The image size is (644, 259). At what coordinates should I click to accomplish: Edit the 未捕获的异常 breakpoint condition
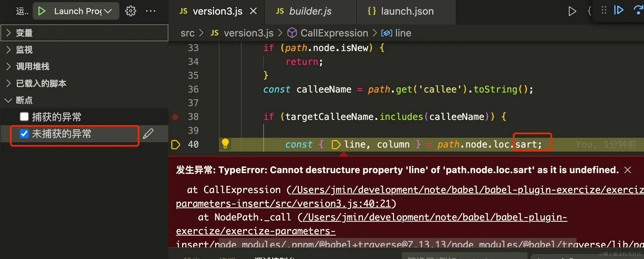click(148, 134)
